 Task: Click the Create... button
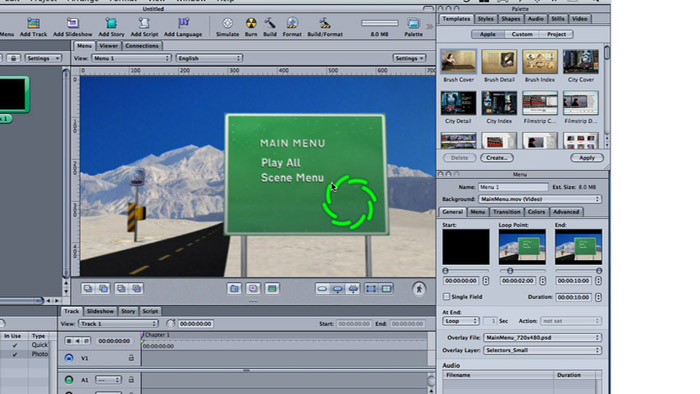[497, 158]
